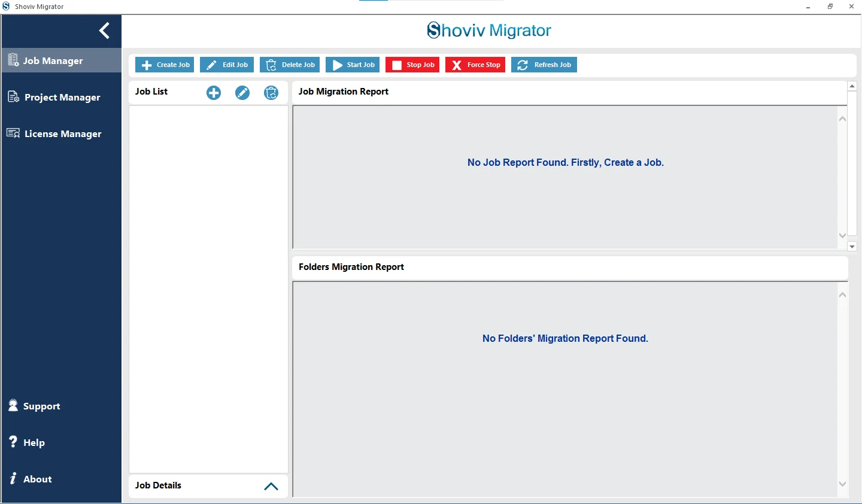Collapse the sidebar with the back arrow

click(105, 31)
